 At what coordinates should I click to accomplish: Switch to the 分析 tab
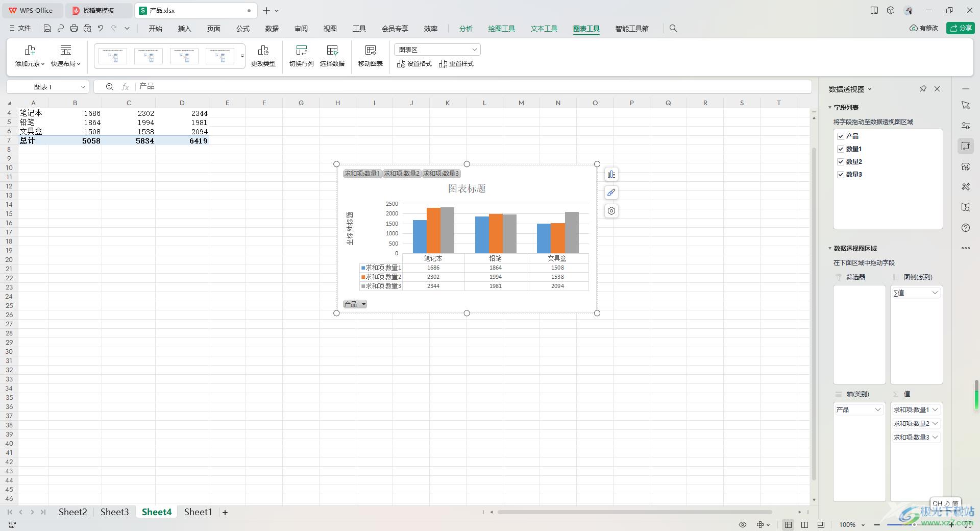click(x=466, y=29)
